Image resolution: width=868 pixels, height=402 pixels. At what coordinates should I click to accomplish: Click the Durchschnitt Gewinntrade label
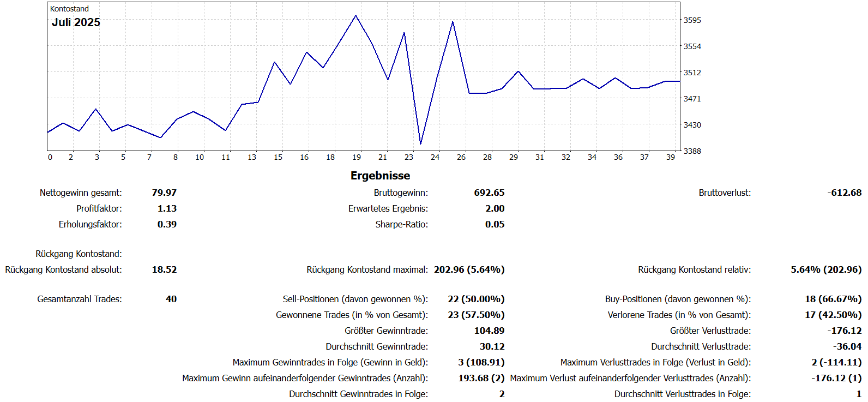(x=377, y=346)
